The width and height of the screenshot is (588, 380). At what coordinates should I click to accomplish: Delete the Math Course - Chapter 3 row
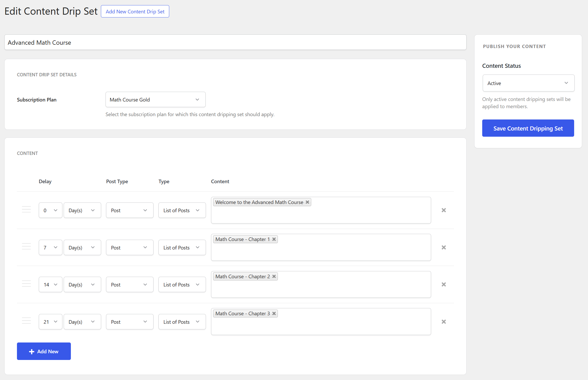443,322
